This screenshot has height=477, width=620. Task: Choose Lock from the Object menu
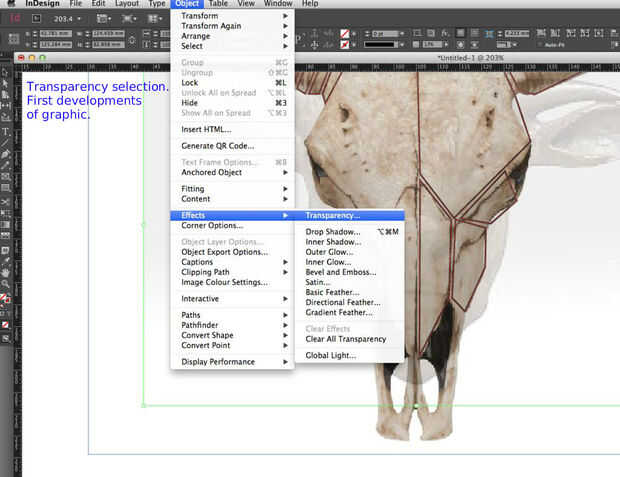[x=232, y=83]
